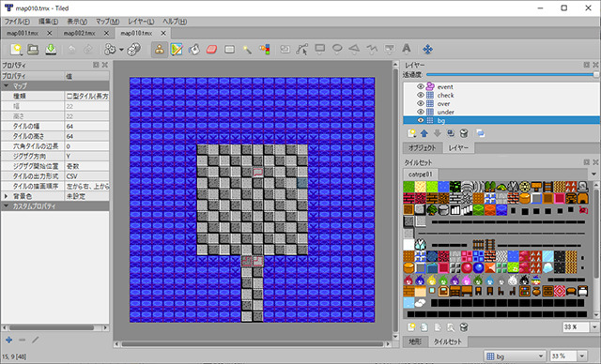This screenshot has height=364, width=601.
Task: Switch to the map001.tmx tab
Action: pyautogui.click(x=23, y=33)
